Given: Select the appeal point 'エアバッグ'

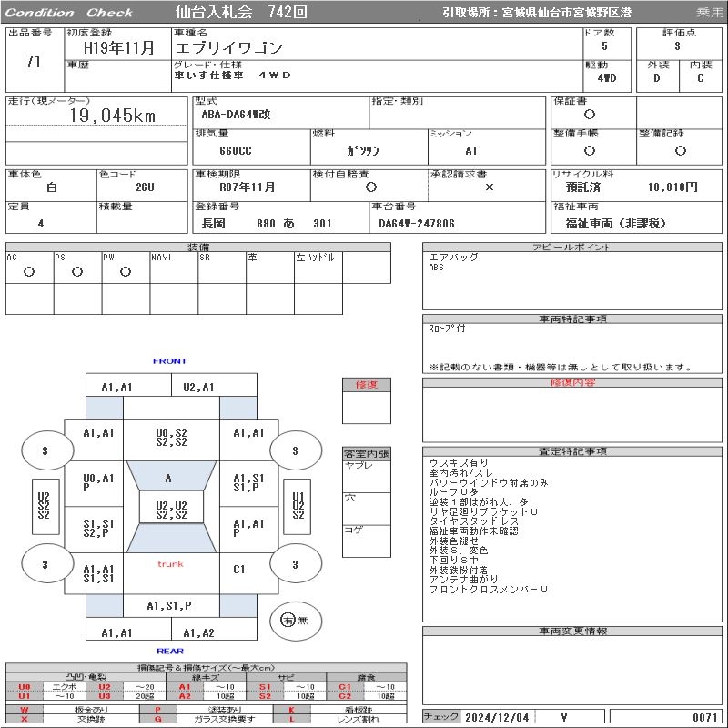Looking at the screenshot, I should 453,258.
